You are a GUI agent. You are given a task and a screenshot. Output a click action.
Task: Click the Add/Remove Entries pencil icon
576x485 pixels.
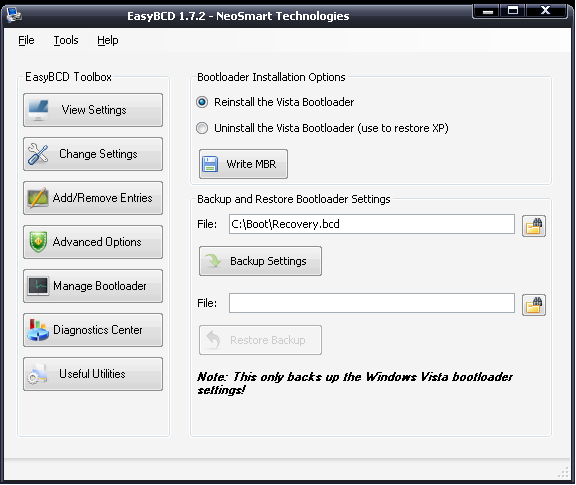point(38,198)
